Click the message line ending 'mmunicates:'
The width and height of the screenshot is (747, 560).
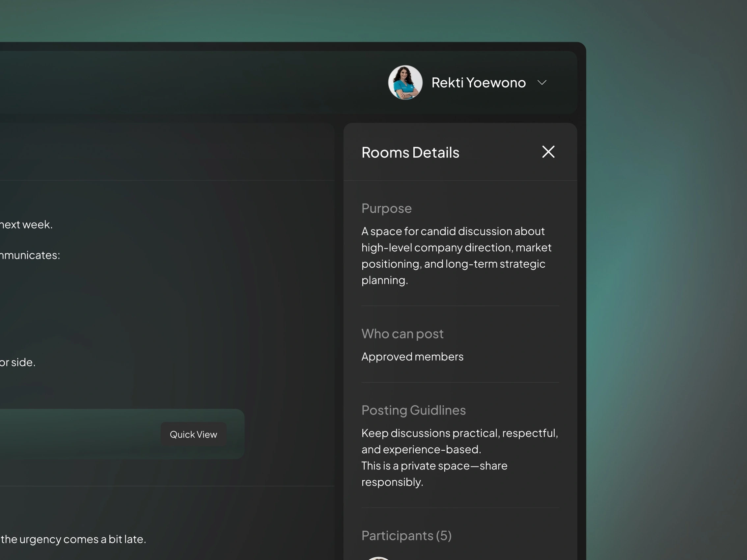click(30, 255)
